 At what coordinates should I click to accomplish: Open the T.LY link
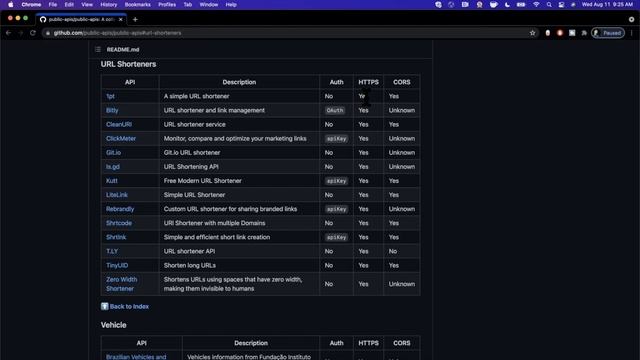(x=112, y=251)
